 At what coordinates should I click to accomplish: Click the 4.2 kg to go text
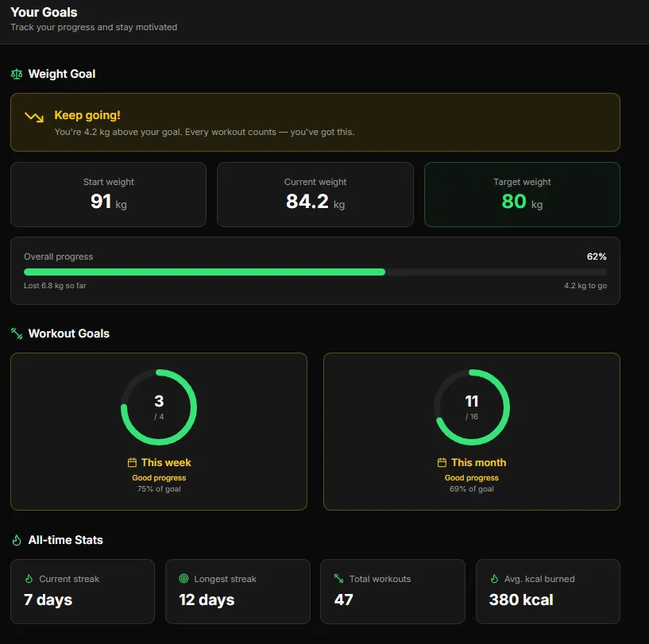coord(585,286)
